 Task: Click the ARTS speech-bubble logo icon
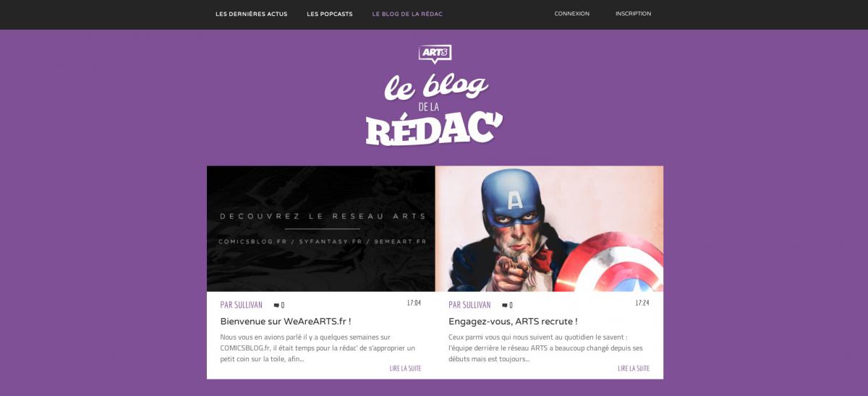coord(435,54)
